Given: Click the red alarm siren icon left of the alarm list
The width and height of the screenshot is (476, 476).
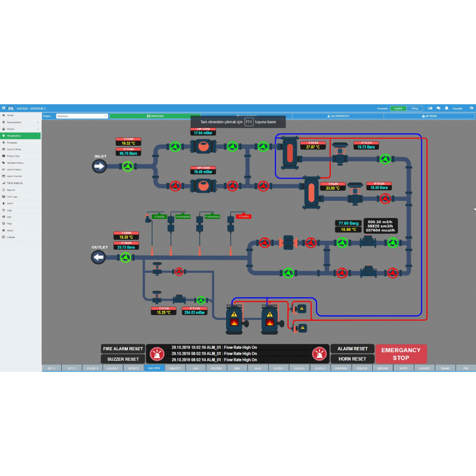Looking at the screenshot, I should click(x=156, y=353).
